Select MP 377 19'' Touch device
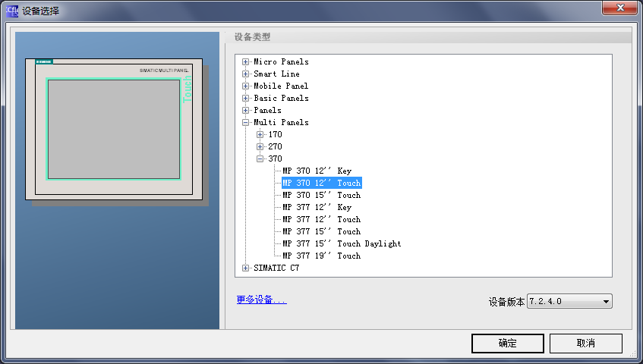 tap(322, 256)
